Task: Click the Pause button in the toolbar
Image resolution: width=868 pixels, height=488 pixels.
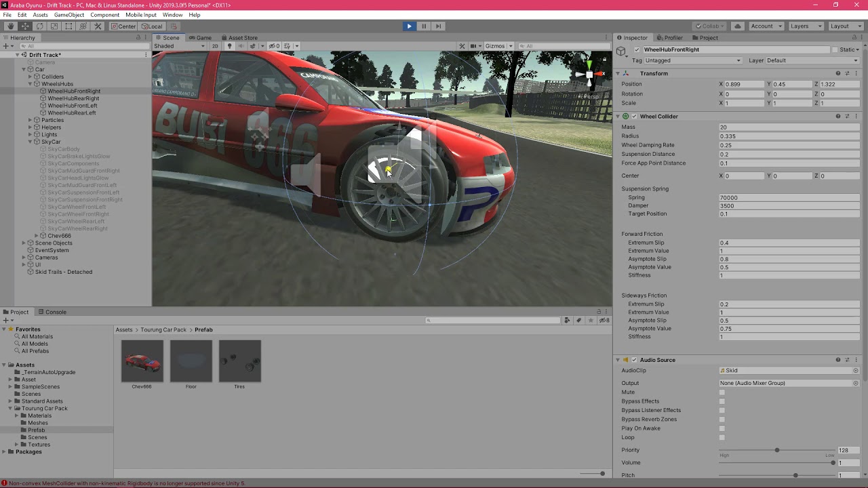Action: [x=424, y=26]
